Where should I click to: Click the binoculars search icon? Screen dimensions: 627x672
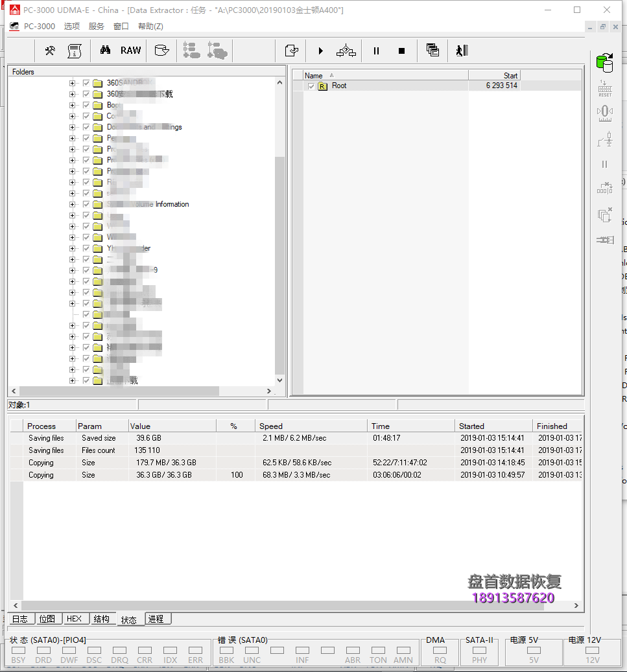point(105,51)
